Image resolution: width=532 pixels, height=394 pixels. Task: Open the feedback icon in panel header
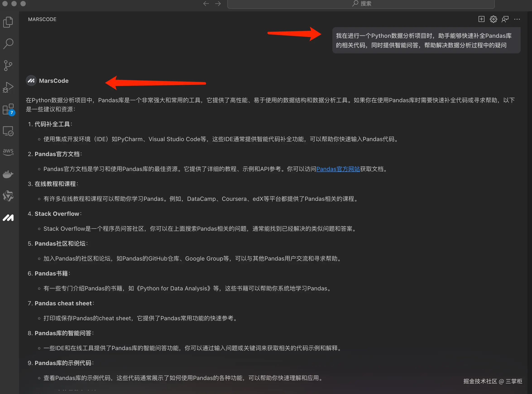click(x=505, y=19)
